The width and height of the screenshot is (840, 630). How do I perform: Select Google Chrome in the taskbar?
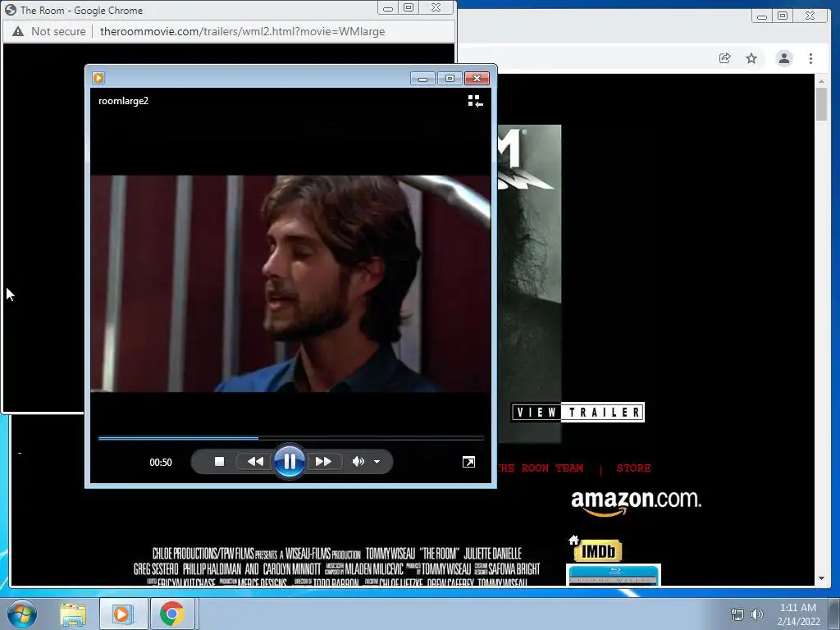tap(171, 614)
